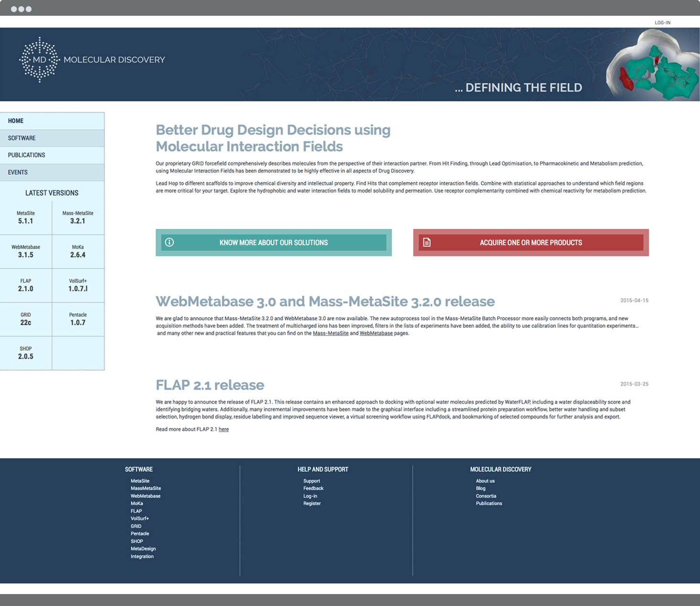Screen dimensions: 700x606
Task: Click 'here' link about FLAP 2.1
Action: pyautogui.click(x=223, y=429)
